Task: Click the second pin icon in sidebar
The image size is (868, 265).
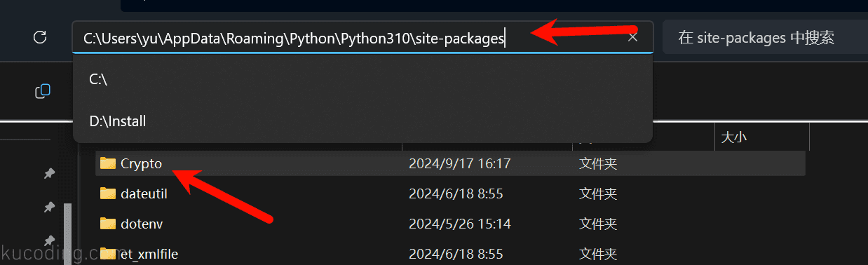Action: (x=49, y=207)
